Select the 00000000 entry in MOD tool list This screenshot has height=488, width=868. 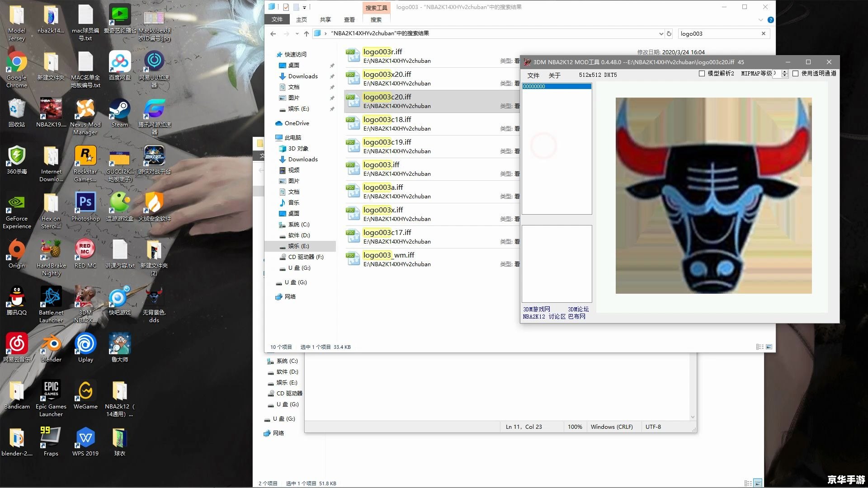tap(557, 86)
